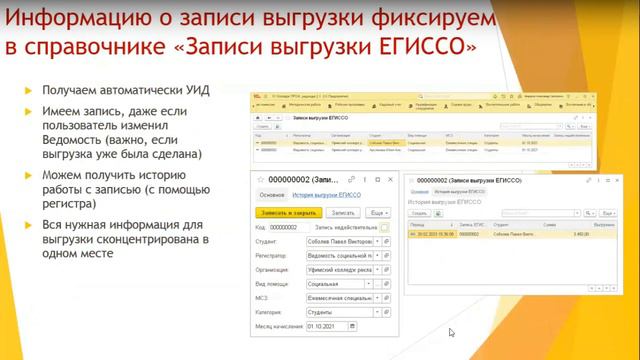
Task: Select second row in Записи выгрузки ЕГИССО list
Action: (x=423, y=150)
